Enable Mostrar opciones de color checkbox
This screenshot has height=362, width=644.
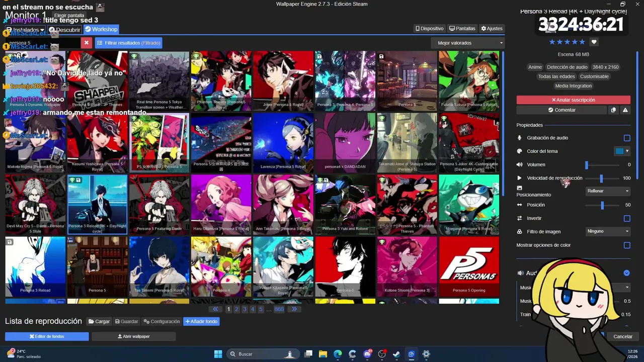pos(627,245)
